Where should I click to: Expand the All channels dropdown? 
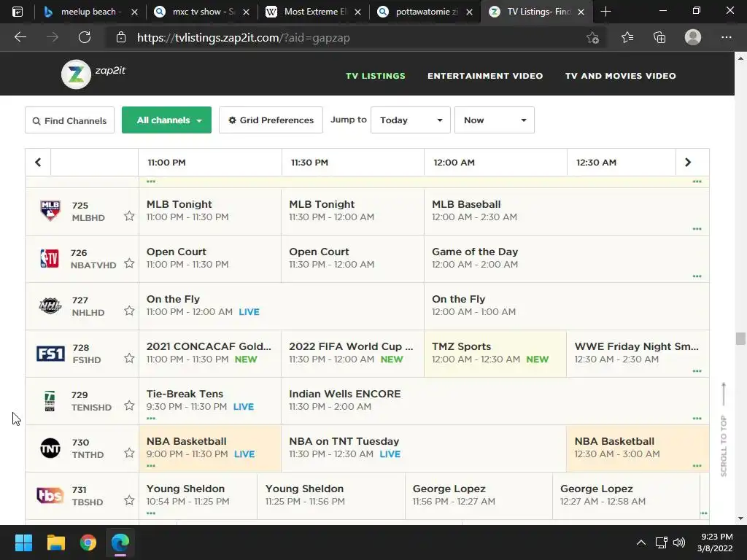[166, 120]
